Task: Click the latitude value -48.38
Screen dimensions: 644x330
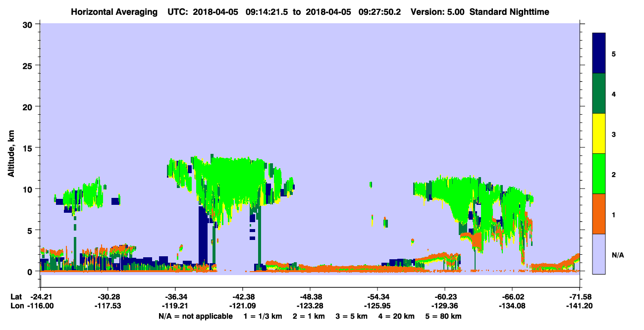Action: [310, 297]
